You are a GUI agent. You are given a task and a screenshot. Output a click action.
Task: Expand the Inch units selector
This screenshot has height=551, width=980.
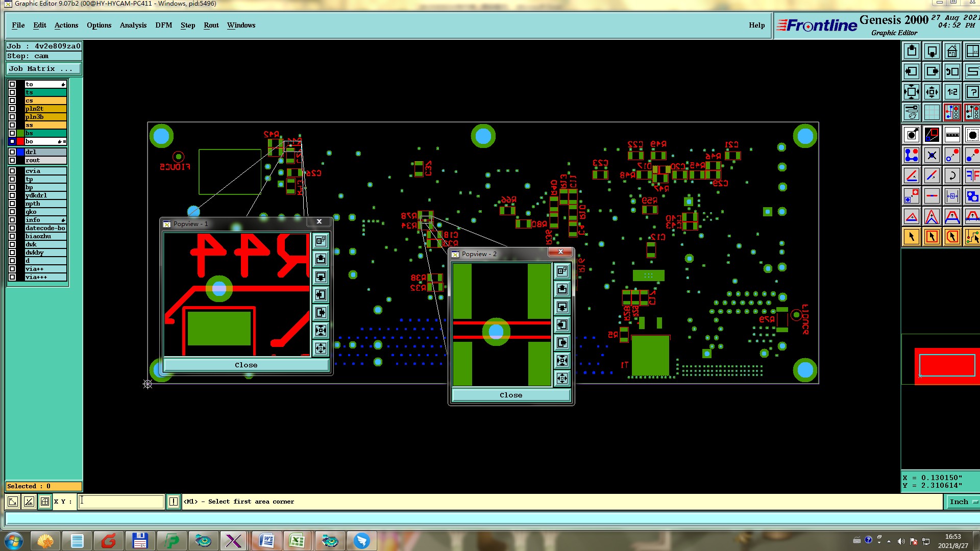tap(963, 502)
